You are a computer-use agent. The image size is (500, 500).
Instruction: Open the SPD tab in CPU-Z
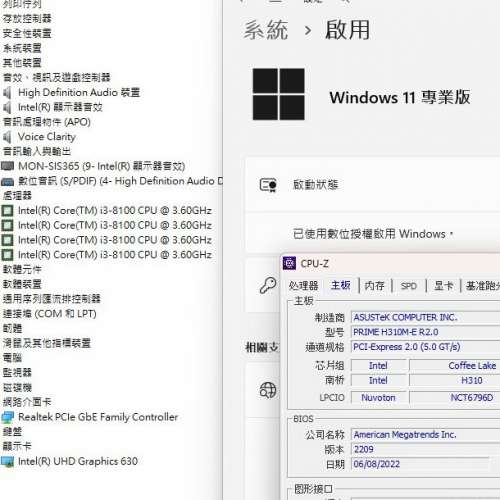pos(409,286)
